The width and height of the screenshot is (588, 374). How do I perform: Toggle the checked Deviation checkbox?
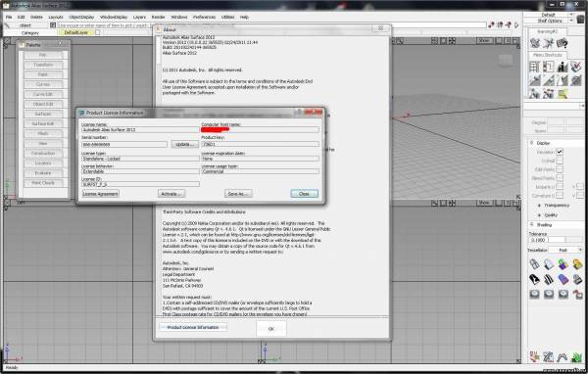560,152
